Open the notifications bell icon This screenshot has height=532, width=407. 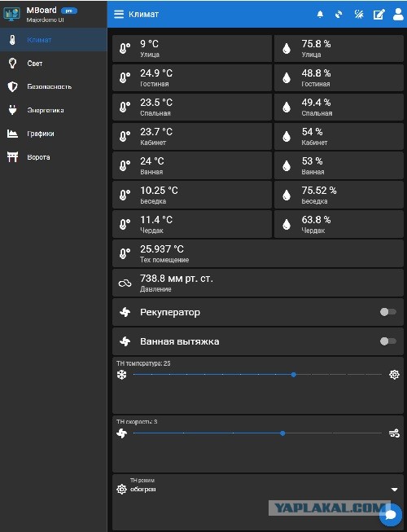(x=320, y=14)
